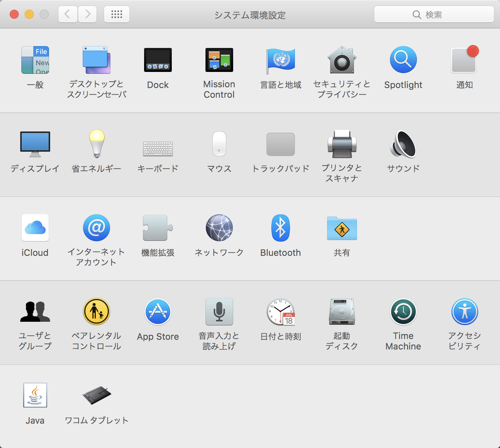Open Time Machine preferences

[x=403, y=312]
